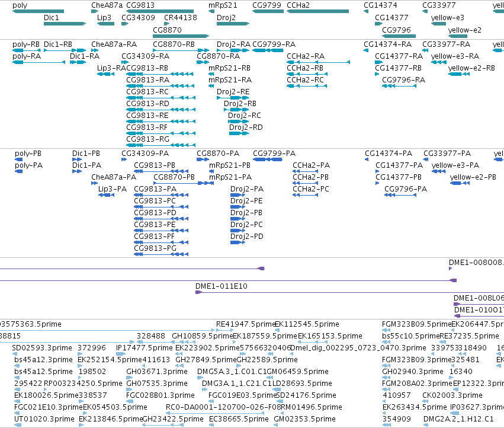504x428 pixels.
Task: Click the CG33977 gene label
Action: [x=439, y=5]
